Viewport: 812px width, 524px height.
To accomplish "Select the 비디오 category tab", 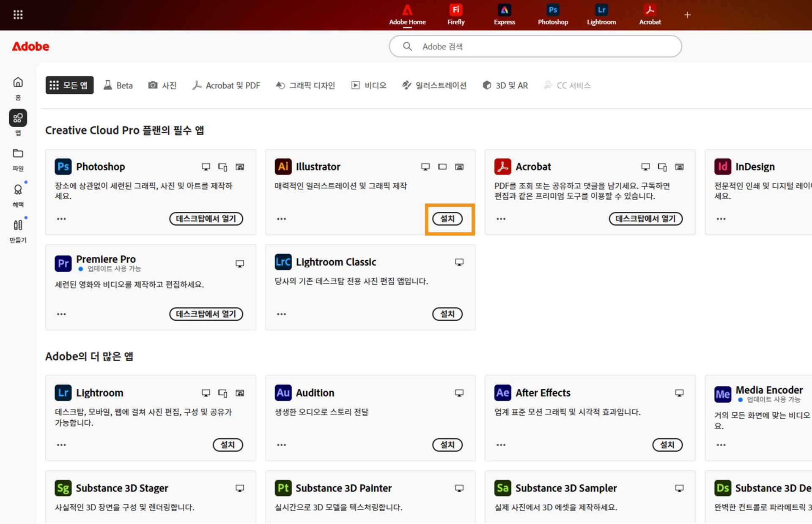I will pyautogui.click(x=369, y=85).
